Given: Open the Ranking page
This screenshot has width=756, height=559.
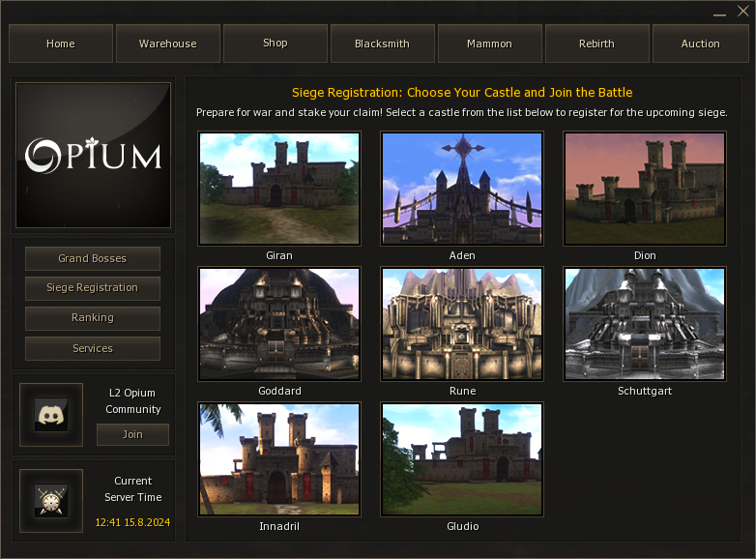Looking at the screenshot, I should 93,318.
